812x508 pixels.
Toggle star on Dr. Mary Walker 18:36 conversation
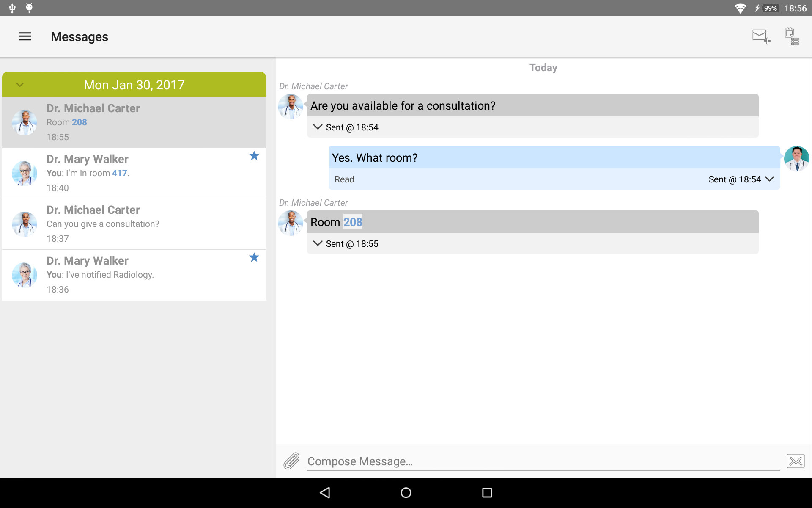tap(254, 257)
